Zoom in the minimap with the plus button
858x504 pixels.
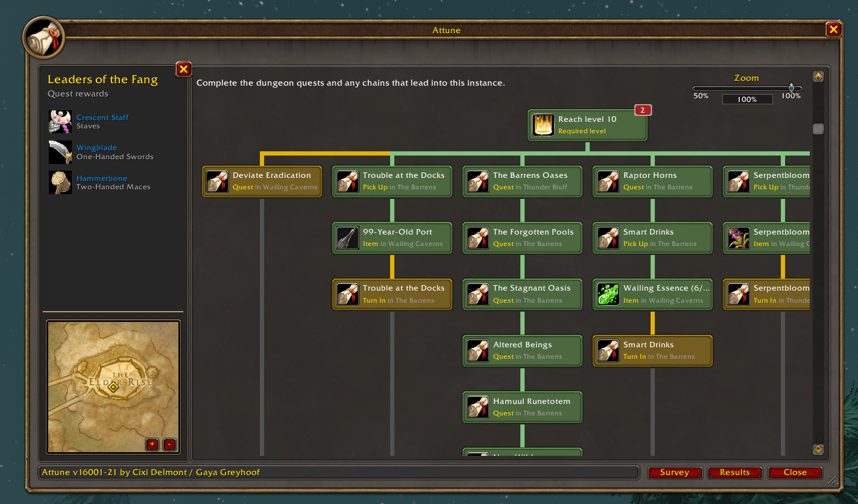click(152, 444)
